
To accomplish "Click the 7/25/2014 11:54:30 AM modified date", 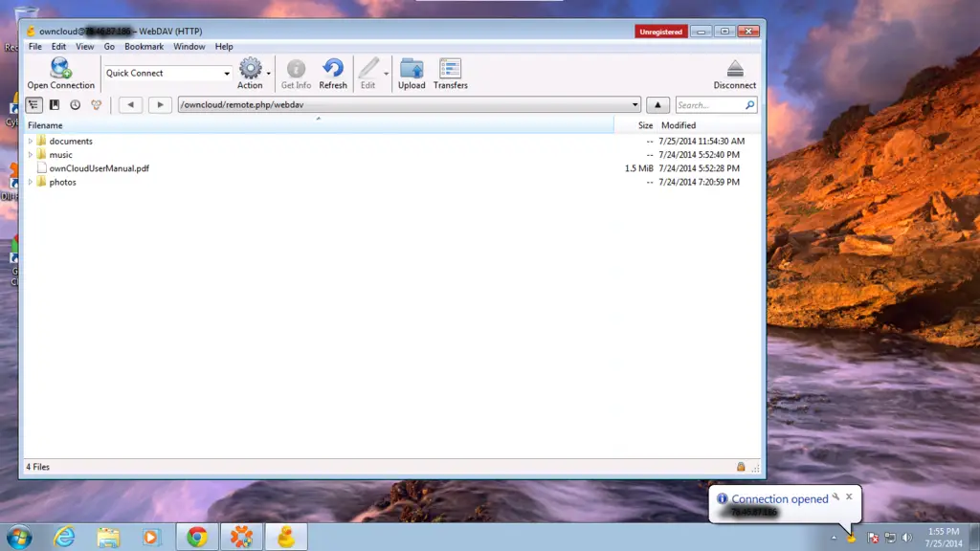I will (x=702, y=142).
